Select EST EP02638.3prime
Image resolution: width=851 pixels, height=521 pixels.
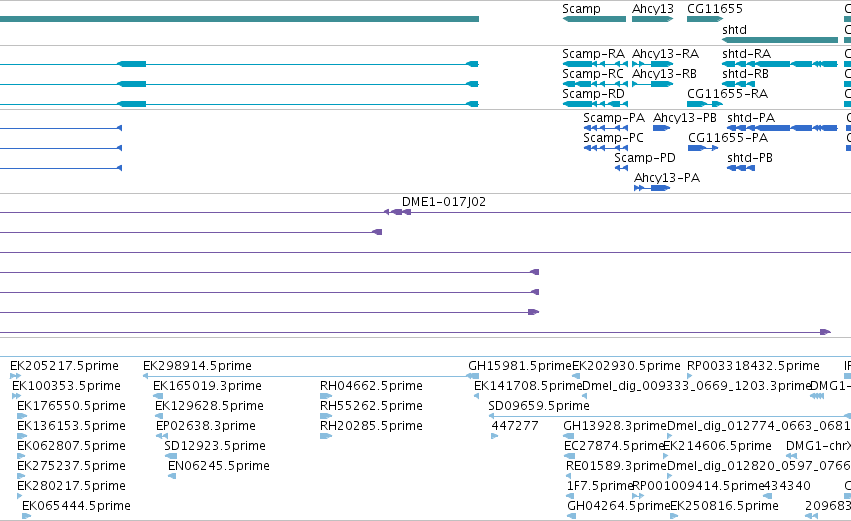pos(206,426)
